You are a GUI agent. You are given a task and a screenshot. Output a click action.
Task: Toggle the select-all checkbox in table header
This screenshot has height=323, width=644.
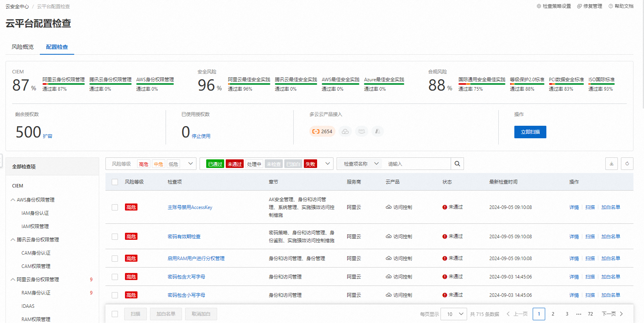coord(115,182)
